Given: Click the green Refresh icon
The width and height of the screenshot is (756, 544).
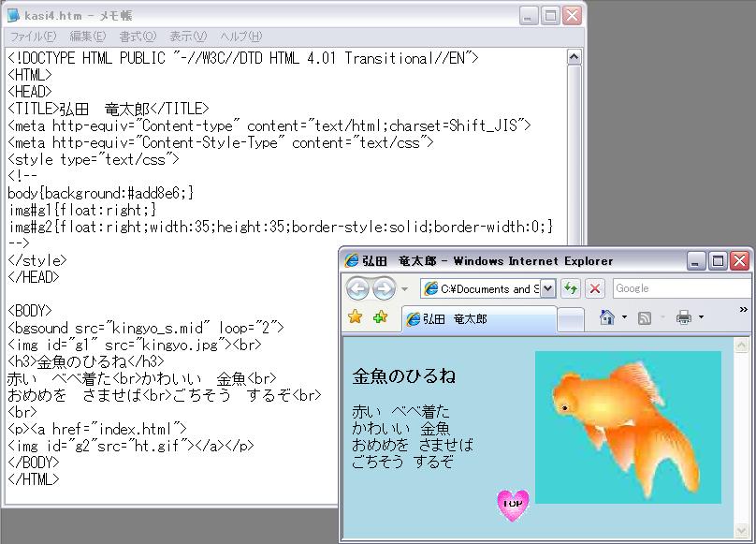Looking at the screenshot, I should click(571, 288).
